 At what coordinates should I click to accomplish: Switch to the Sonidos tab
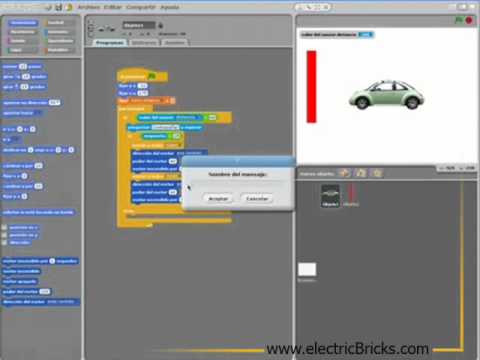click(175, 43)
